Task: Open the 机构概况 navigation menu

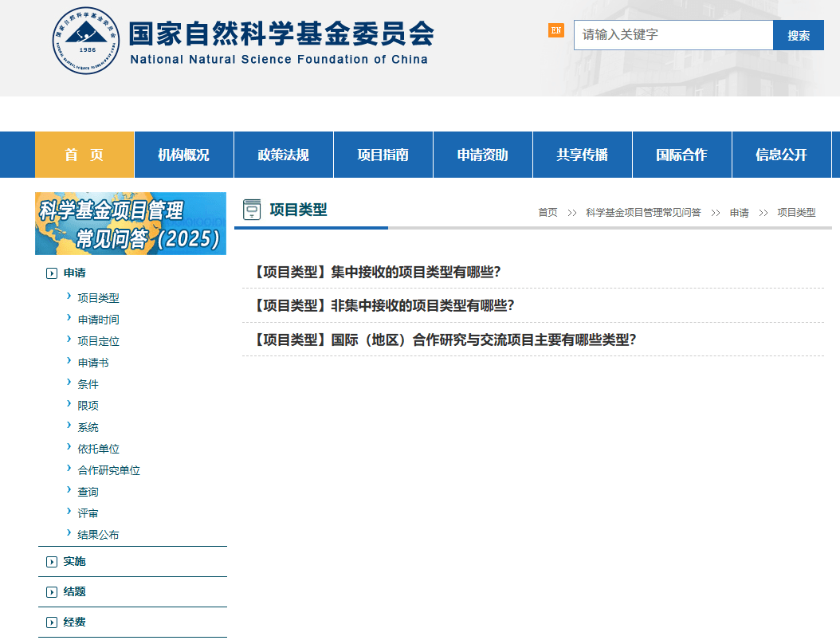Action: (183, 155)
